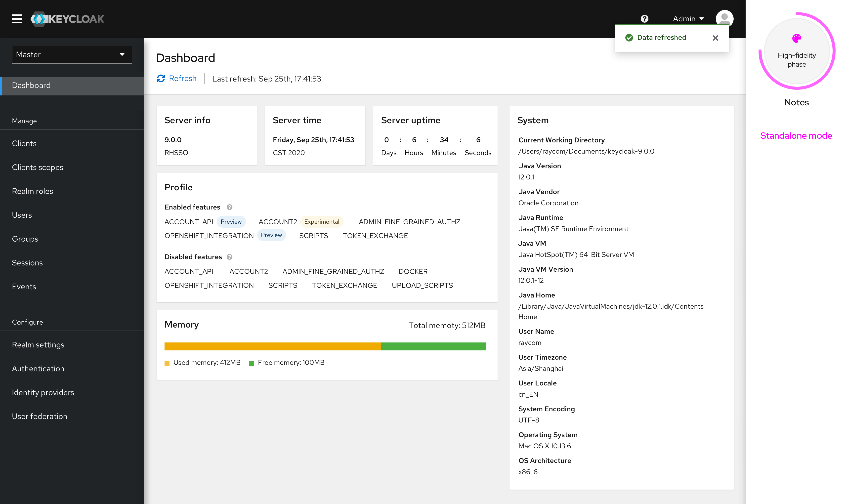Open the hamburger navigation menu
The image size is (848, 504).
click(x=17, y=19)
